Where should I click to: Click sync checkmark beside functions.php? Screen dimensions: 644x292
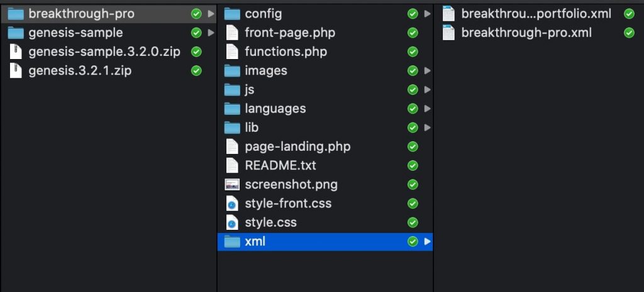413,51
